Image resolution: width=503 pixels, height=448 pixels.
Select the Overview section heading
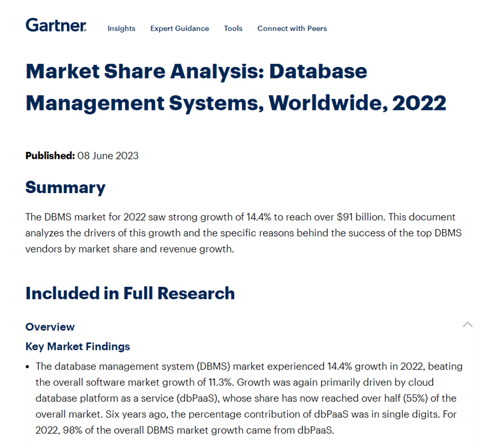coord(50,327)
